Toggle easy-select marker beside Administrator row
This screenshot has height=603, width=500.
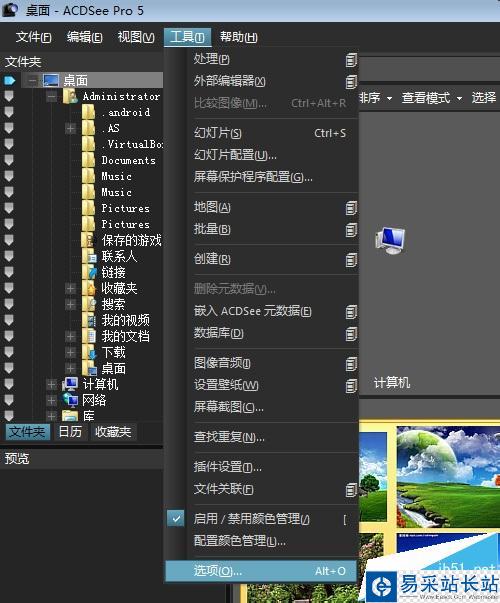click(x=9, y=96)
